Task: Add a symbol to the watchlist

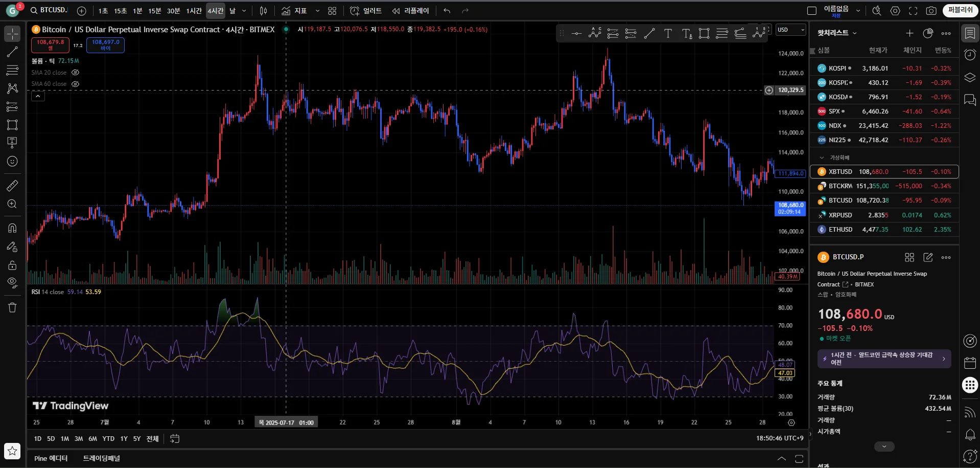Action: point(909,33)
